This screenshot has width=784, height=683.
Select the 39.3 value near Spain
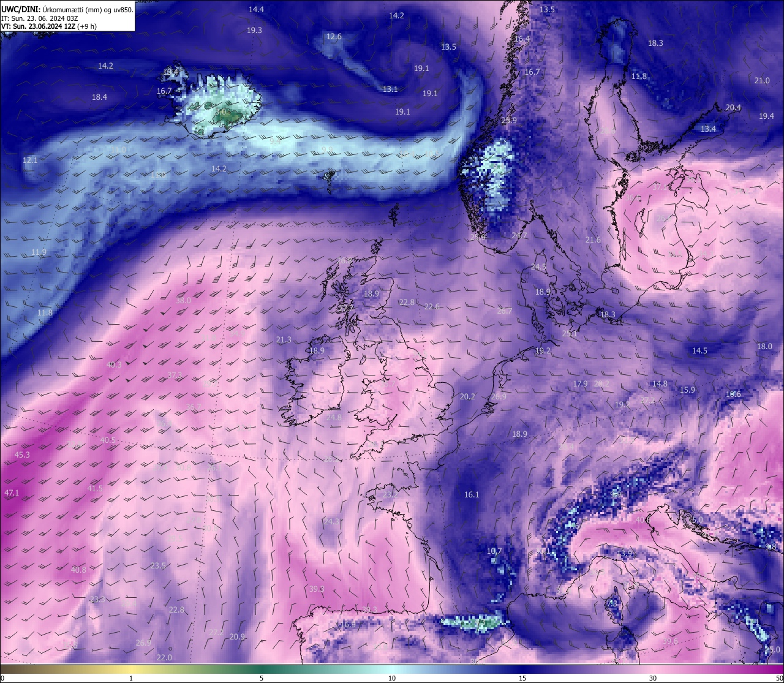tap(317, 589)
